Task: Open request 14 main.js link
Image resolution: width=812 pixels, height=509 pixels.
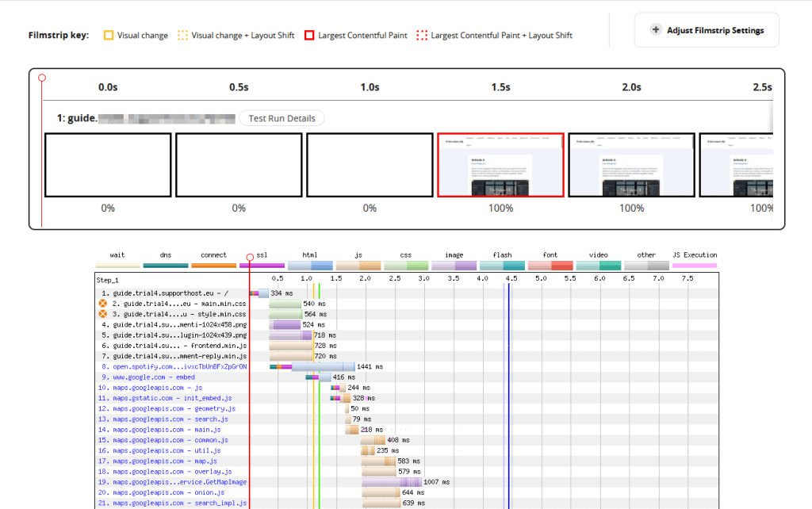Action: (159, 430)
